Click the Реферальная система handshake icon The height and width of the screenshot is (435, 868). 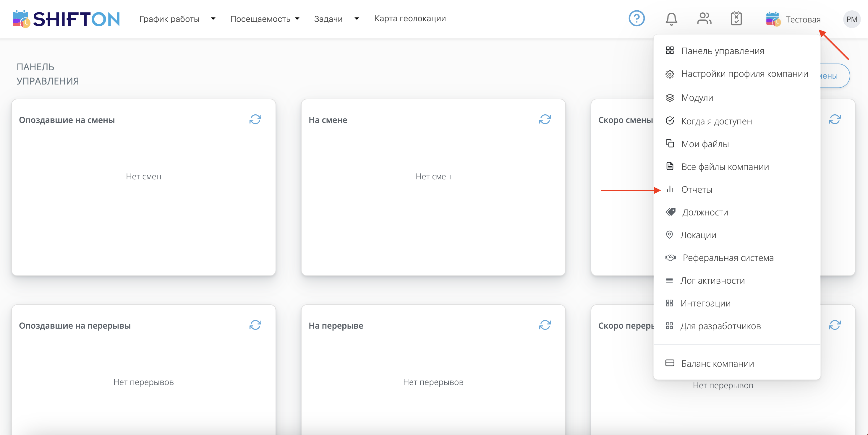(670, 258)
